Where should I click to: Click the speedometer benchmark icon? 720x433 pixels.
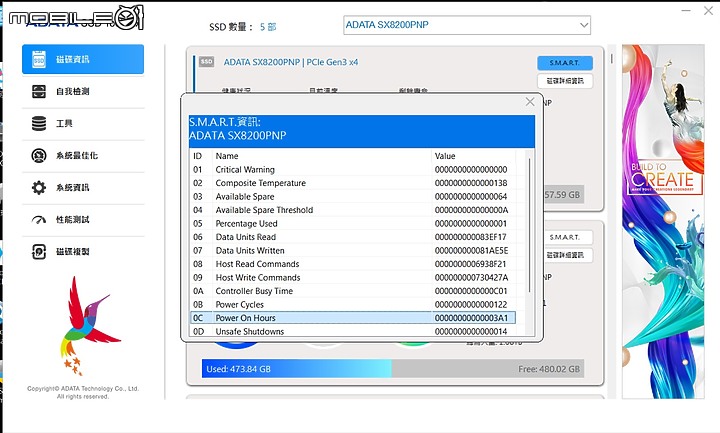(39, 220)
